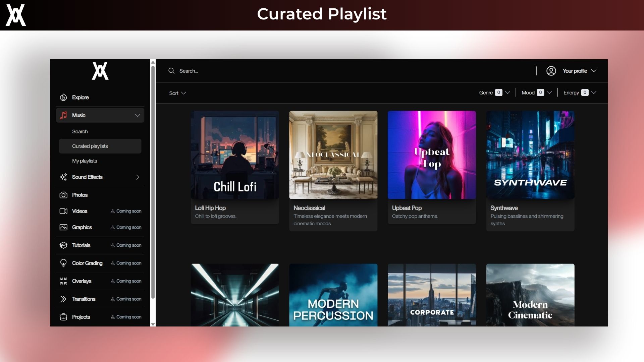Collapse the Music section chevron
644x362 pixels.
(x=138, y=115)
